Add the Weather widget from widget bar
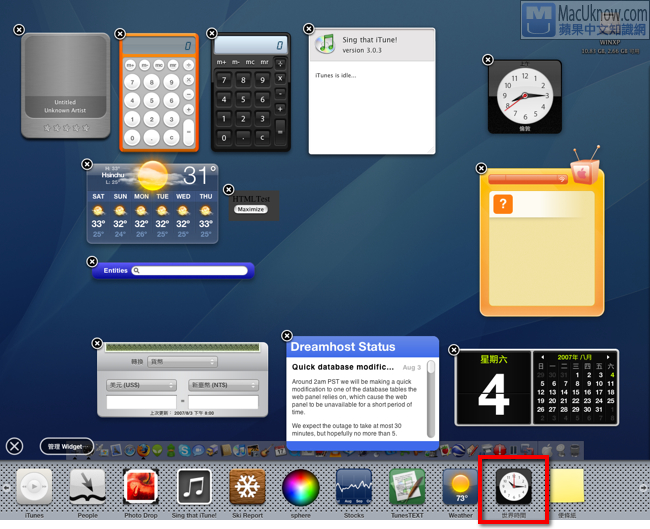 click(460, 487)
